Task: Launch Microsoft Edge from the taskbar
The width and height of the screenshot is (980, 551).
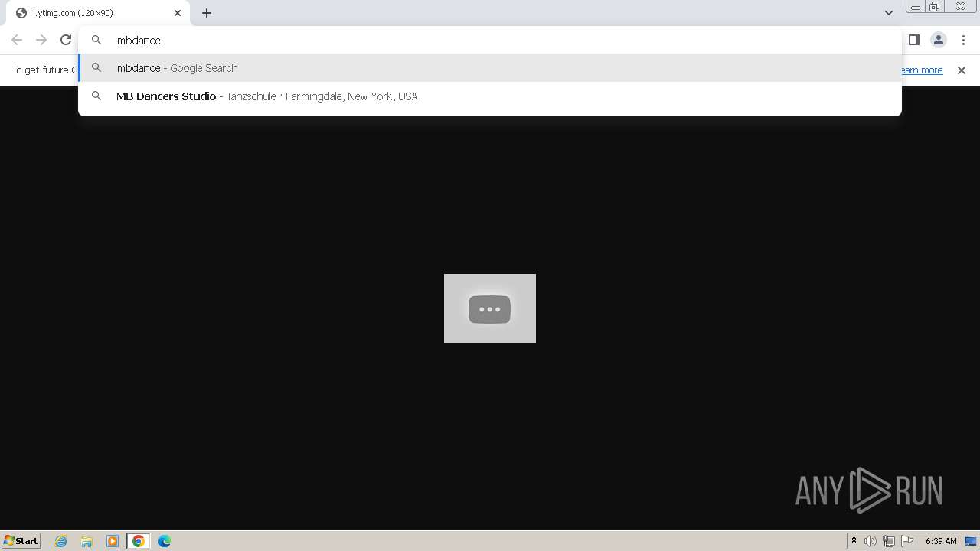Action: pyautogui.click(x=165, y=541)
